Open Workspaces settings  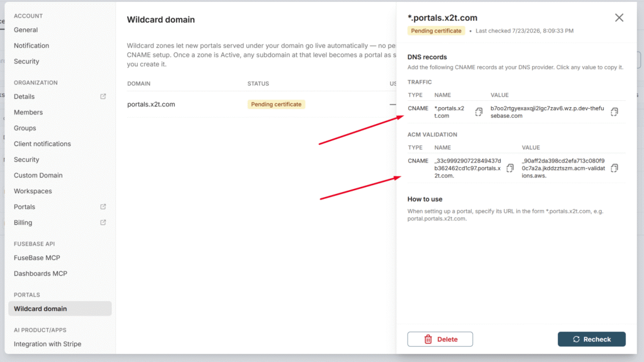(33, 191)
